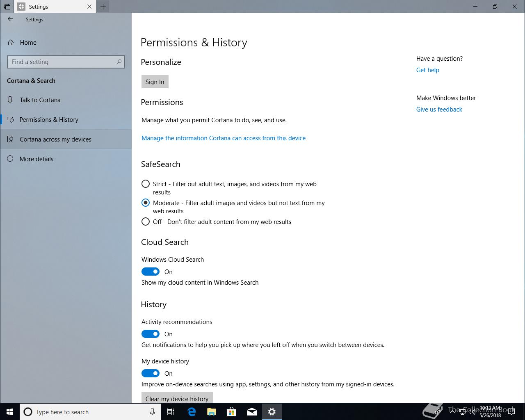Viewport: 525px width, 420px height.
Task: Click the Permissions & History sidebar icon
Action: click(10, 120)
